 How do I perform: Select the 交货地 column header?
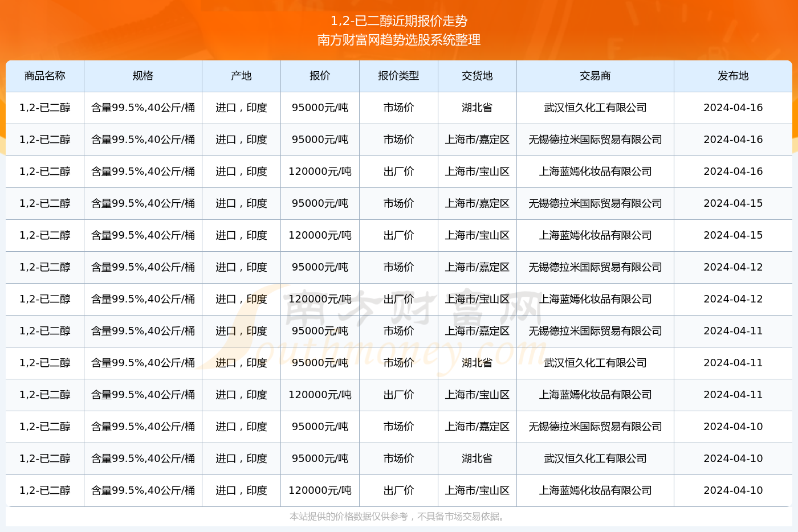477,76
